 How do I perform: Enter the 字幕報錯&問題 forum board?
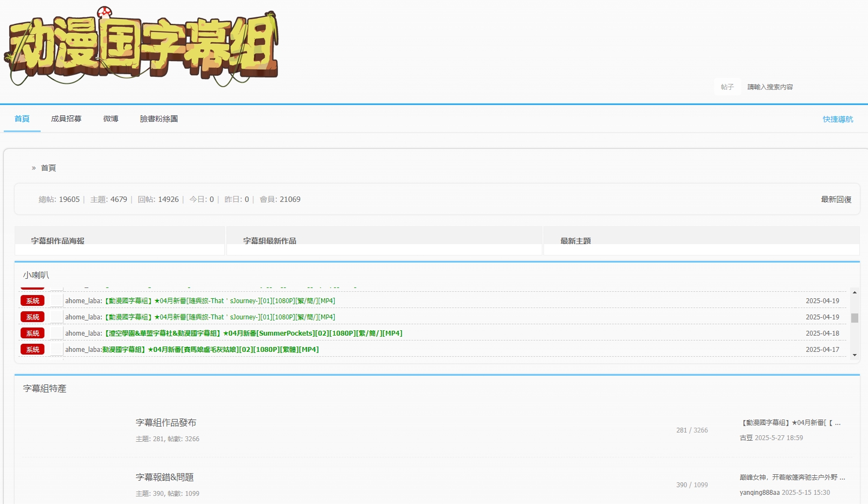pos(165,477)
